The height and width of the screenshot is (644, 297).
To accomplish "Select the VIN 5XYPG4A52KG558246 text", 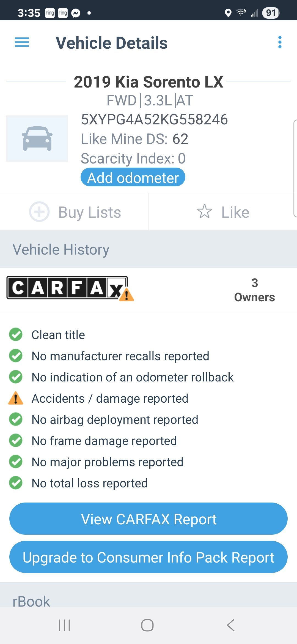I will pos(154,119).
